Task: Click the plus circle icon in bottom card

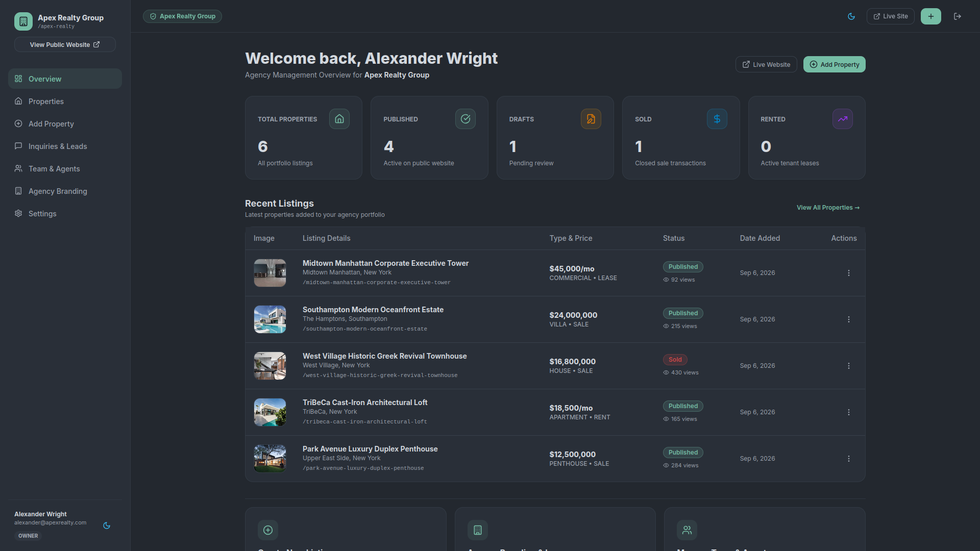Action: 268,530
